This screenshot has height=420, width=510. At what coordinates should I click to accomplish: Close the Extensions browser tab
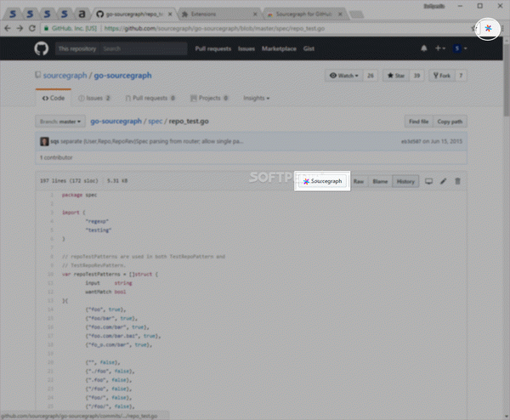[x=255, y=14]
